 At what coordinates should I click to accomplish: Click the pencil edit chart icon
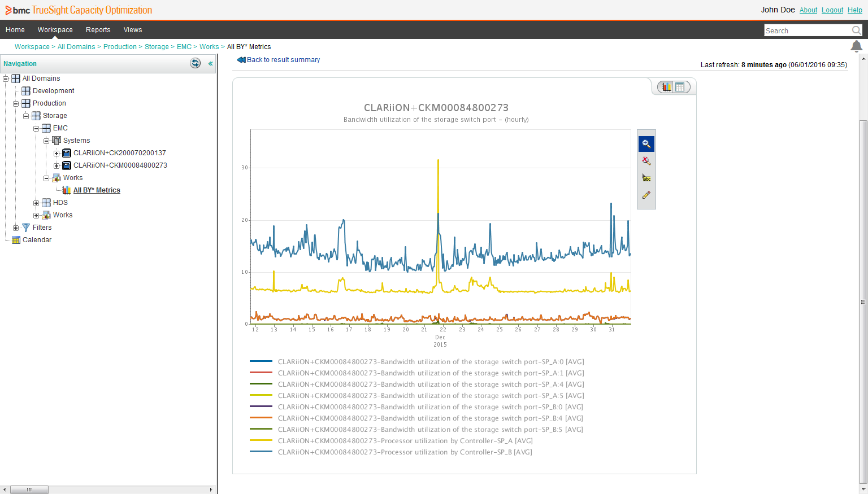[x=646, y=195]
